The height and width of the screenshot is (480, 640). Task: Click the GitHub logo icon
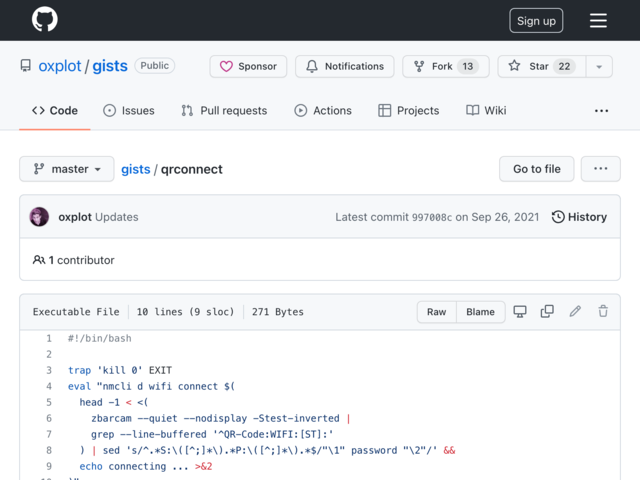44,20
